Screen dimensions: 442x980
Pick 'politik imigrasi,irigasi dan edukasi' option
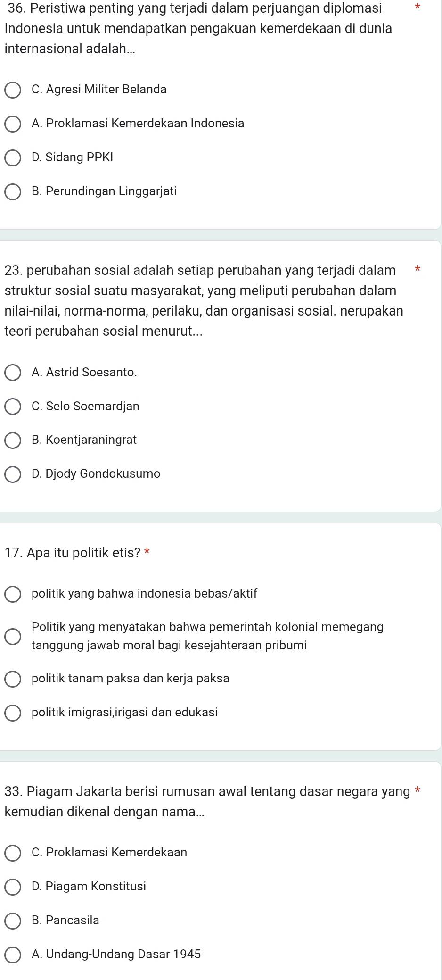[13, 713]
